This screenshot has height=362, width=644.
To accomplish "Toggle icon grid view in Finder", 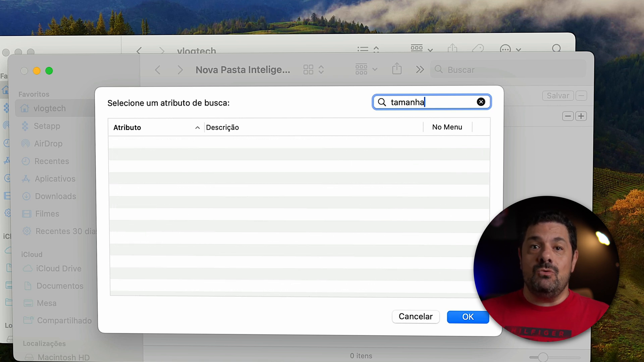I will [x=308, y=69].
